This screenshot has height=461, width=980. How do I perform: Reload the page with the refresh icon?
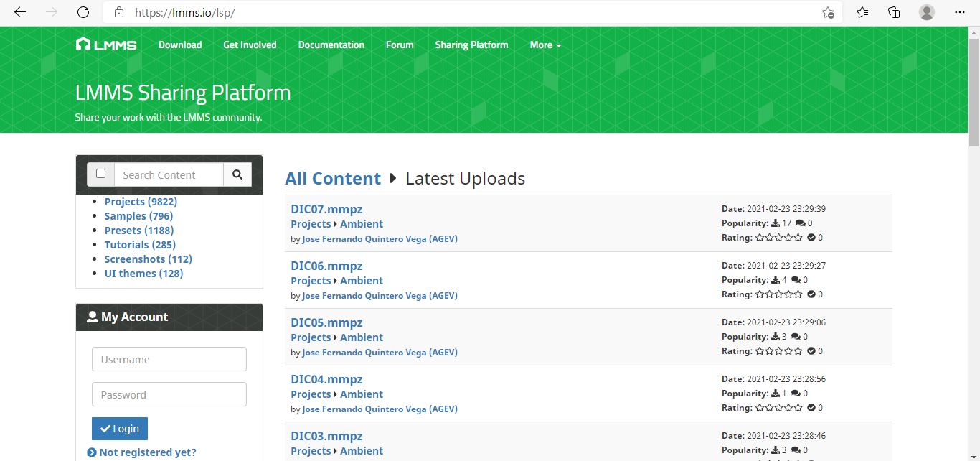pyautogui.click(x=83, y=12)
